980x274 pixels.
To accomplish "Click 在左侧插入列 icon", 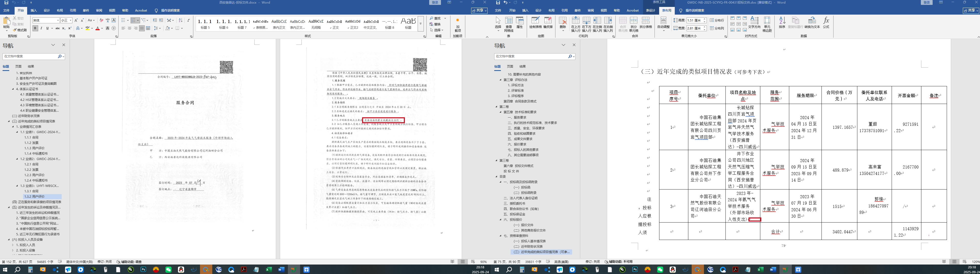I will pyautogui.click(x=597, y=24).
